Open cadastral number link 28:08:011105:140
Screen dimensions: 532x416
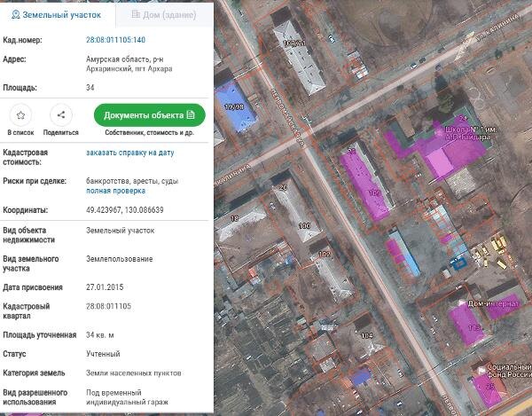(115, 40)
